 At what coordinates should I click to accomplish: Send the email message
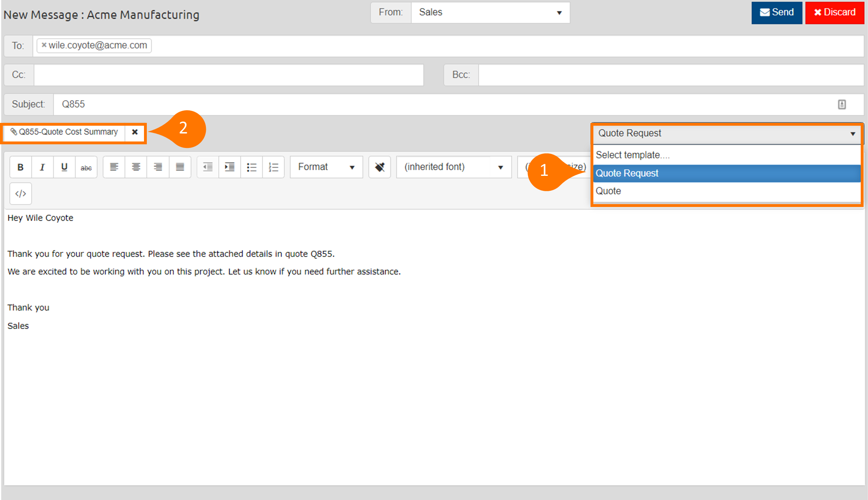776,13
